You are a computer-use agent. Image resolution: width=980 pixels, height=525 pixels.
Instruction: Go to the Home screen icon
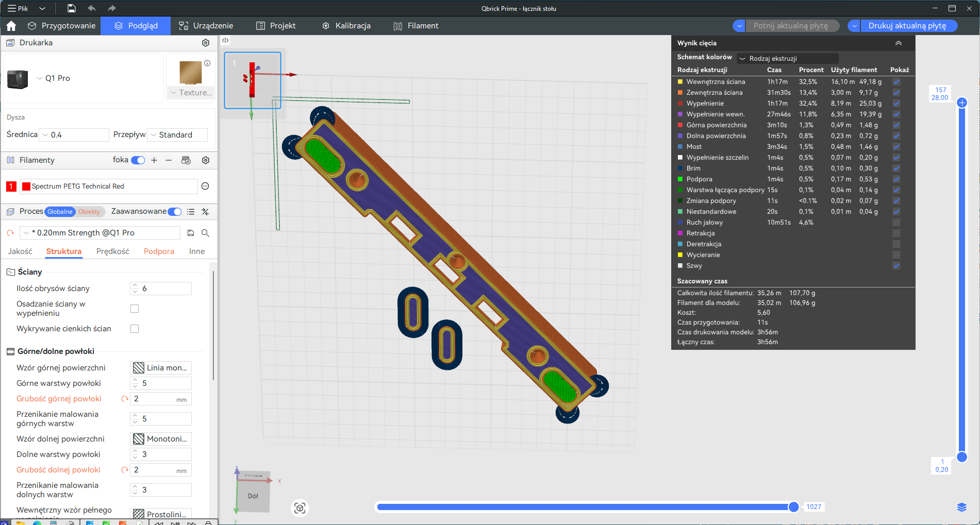point(11,26)
